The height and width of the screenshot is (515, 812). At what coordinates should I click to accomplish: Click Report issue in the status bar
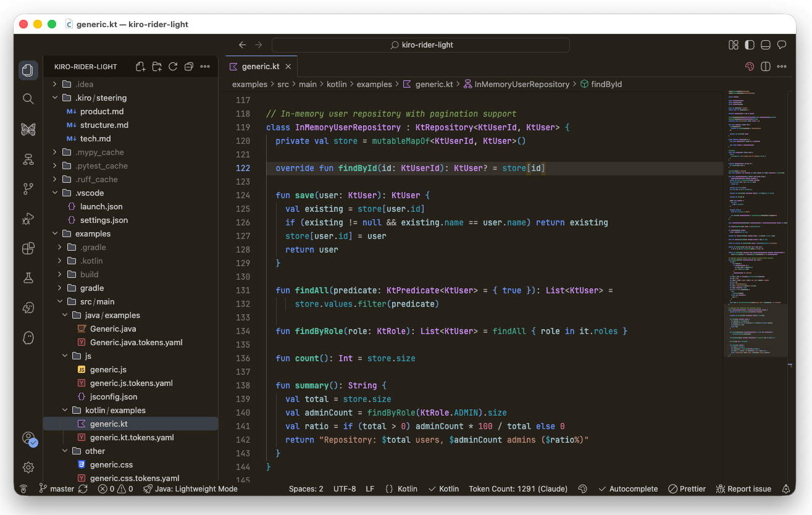pos(743,489)
